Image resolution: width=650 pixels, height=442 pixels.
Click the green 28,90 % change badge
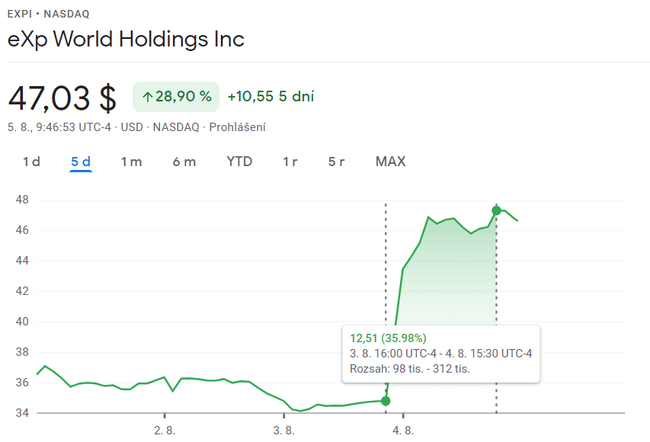pyautogui.click(x=176, y=97)
